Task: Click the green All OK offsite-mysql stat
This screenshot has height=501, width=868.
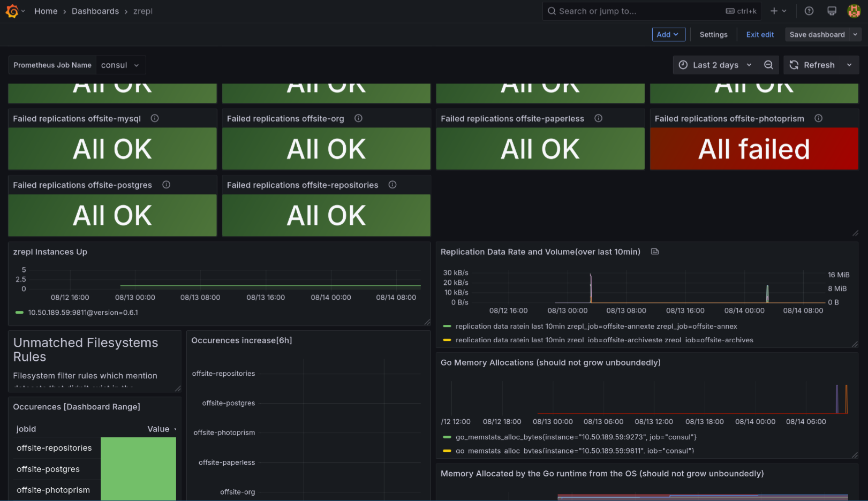Action: click(112, 149)
